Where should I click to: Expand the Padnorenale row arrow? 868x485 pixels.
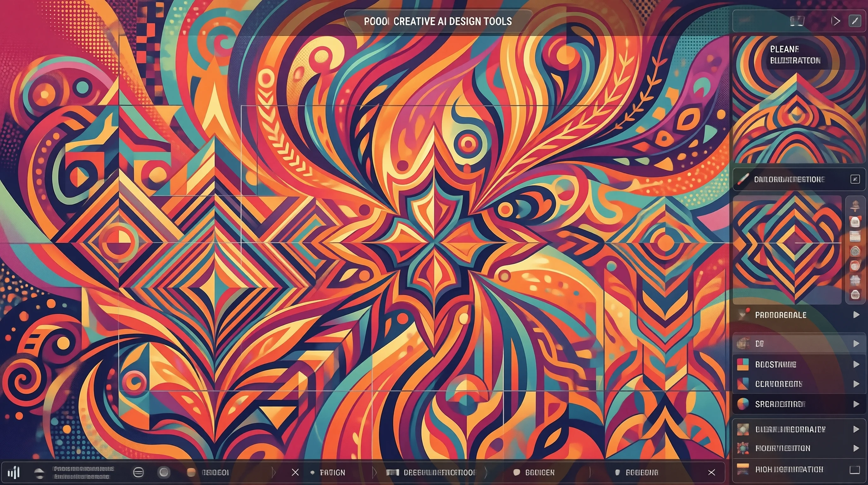coord(856,315)
